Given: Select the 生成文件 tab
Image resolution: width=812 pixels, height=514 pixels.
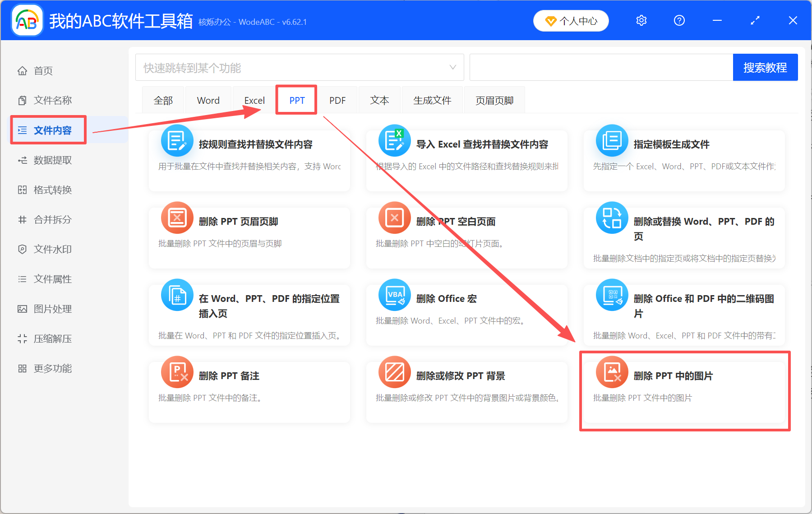Looking at the screenshot, I should pos(432,100).
